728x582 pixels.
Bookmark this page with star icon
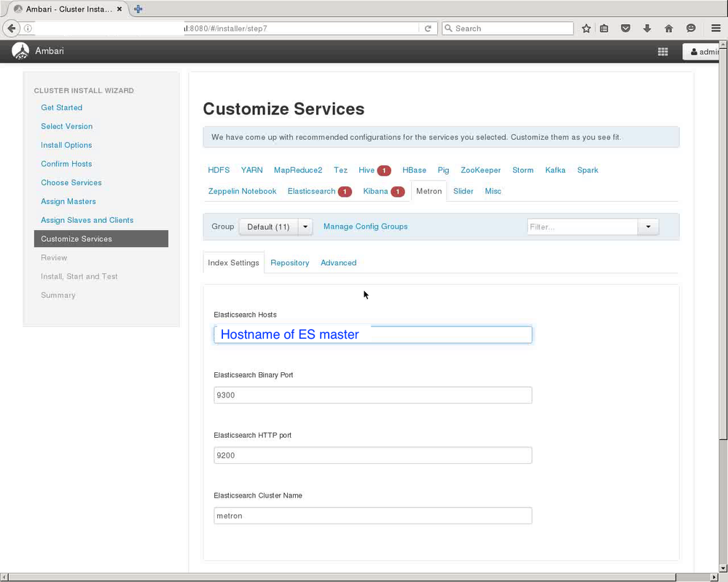pyautogui.click(x=587, y=28)
